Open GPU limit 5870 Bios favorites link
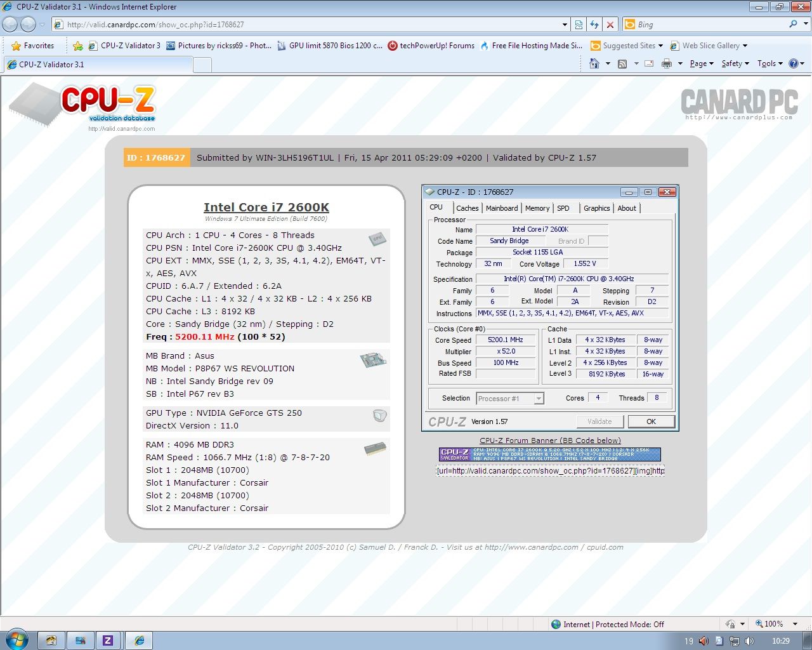The width and height of the screenshot is (812, 650). coord(330,46)
